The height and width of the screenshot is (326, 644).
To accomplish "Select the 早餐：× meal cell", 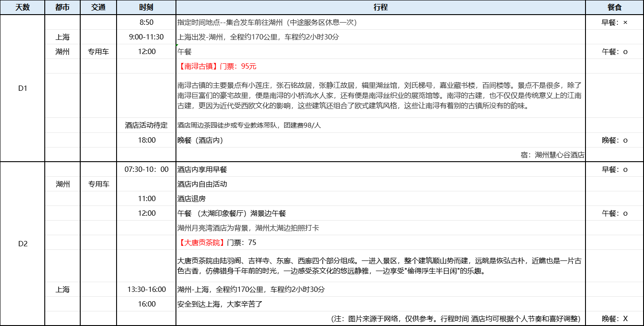I will click(x=614, y=22).
